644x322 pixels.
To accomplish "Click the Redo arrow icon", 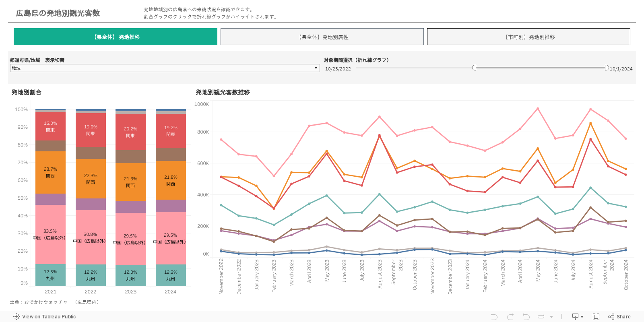I will (510, 317).
